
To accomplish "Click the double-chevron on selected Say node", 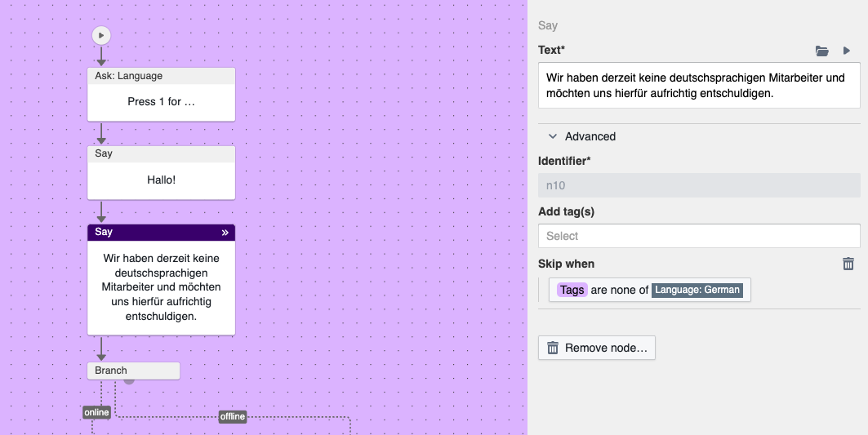I will point(225,233).
